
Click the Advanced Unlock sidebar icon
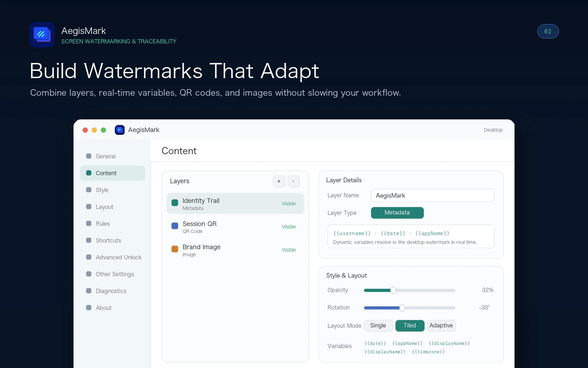point(89,257)
